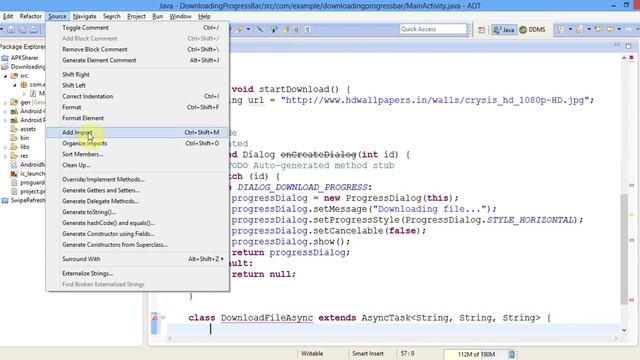The image size is (640, 360).
Task: Choose Generate hashCode() and equals()...
Action: coord(138,223)
